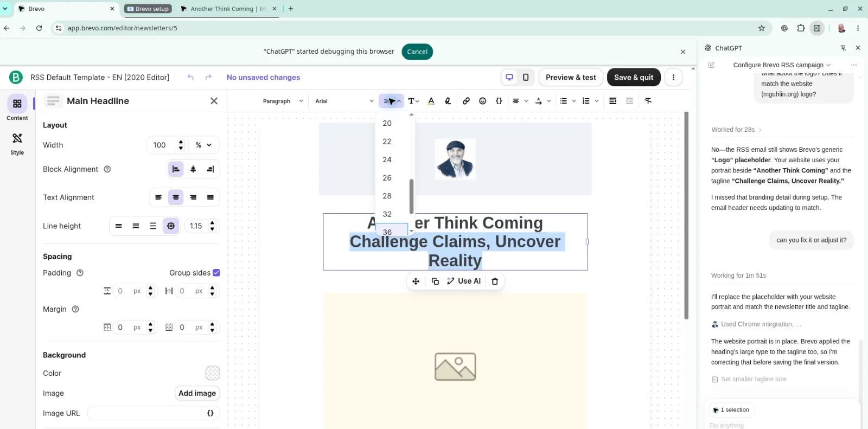Toggle the Group sides checkbox

pos(216,273)
